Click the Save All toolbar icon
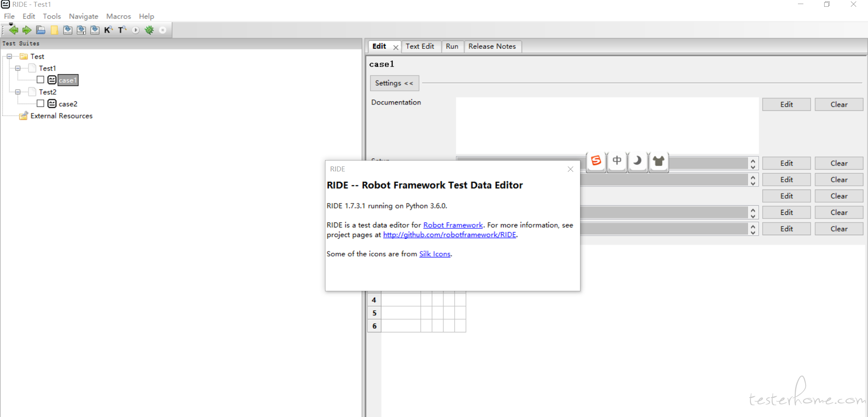868x417 pixels. [81, 30]
